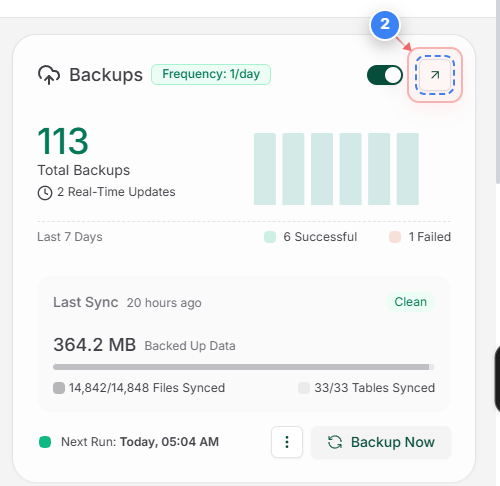Toggle the Backups on/off switch

click(385, 75)
